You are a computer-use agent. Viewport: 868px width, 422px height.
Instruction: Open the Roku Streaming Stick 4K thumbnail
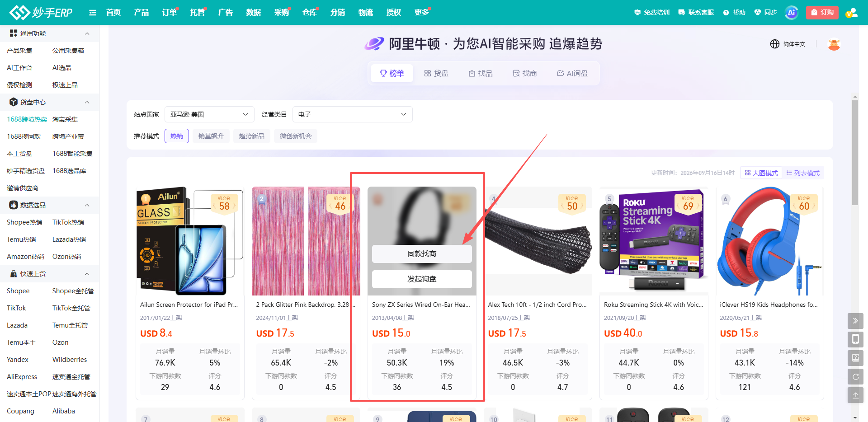click(x=654, y=241)
